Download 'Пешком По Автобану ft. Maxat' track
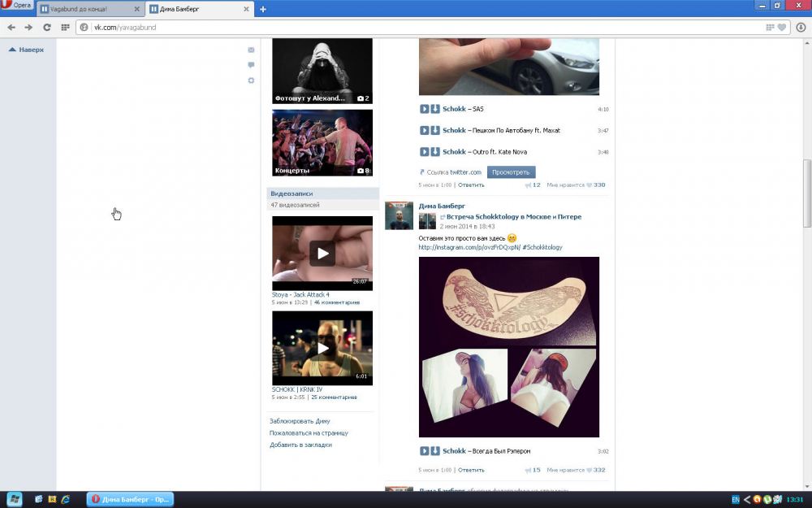The image size is (812, 508). click(x=435, y=130)
